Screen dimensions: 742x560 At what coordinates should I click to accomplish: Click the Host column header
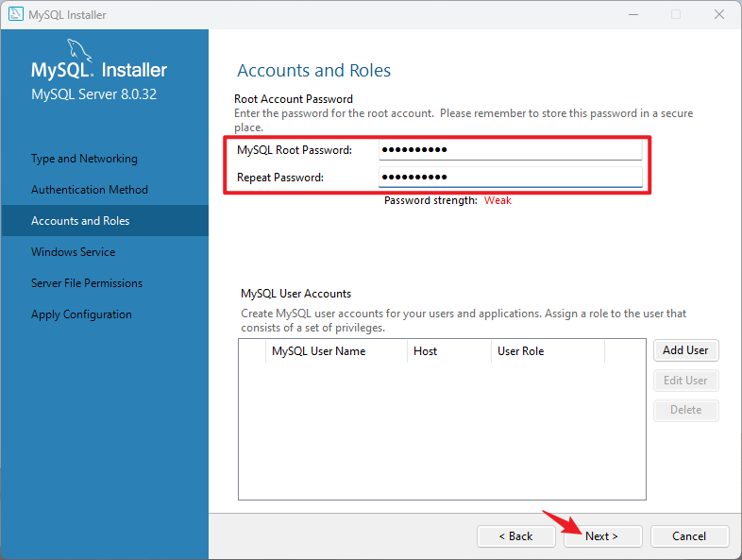[426, 351]
